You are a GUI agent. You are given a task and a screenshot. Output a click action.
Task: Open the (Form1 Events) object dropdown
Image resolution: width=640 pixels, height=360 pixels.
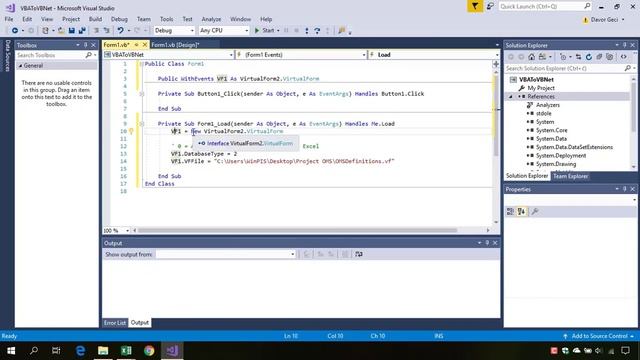tap(301, 55)
